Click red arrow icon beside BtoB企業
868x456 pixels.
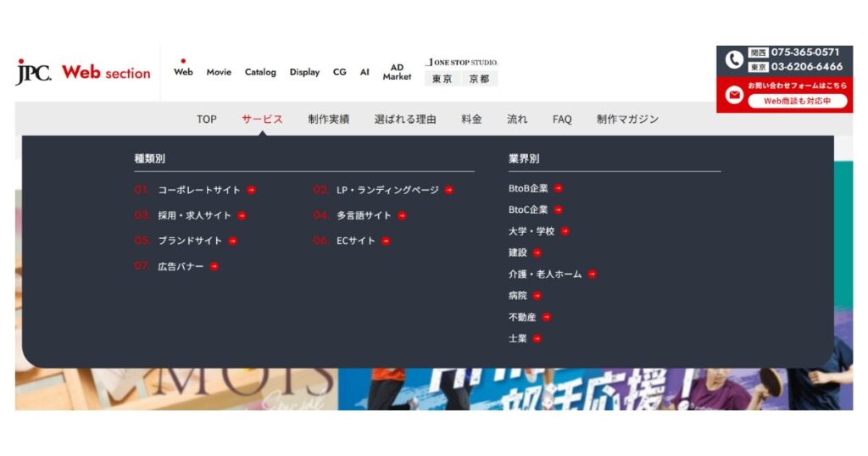click(559, 188)
